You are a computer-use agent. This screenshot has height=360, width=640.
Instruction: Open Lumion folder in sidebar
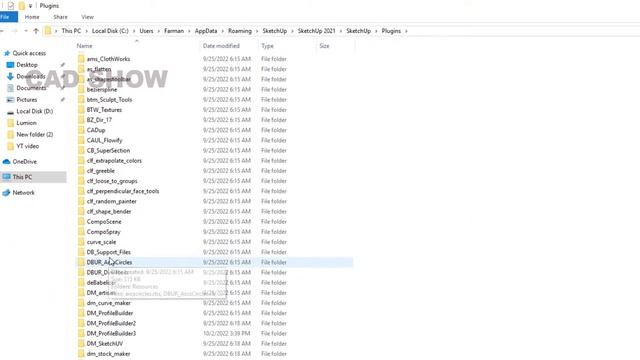pos(26,123)
